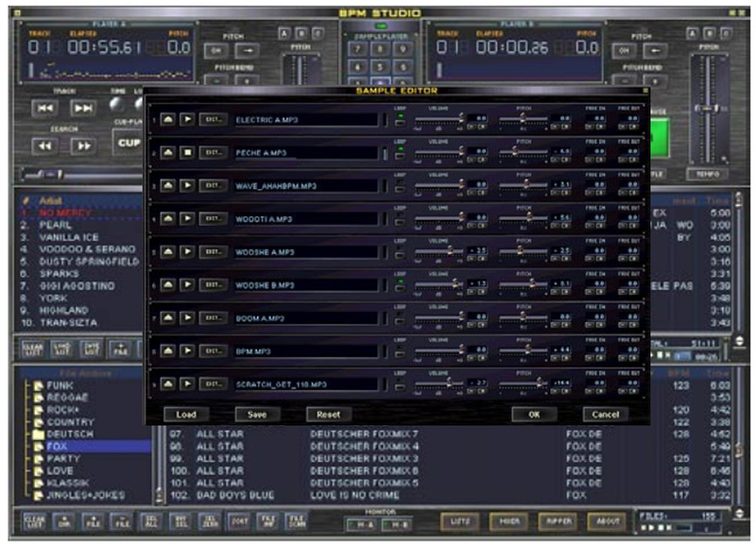The image size is (756, 547).
Task: Toggle loop for PECHE A.MP3
Action: point(400,156)
